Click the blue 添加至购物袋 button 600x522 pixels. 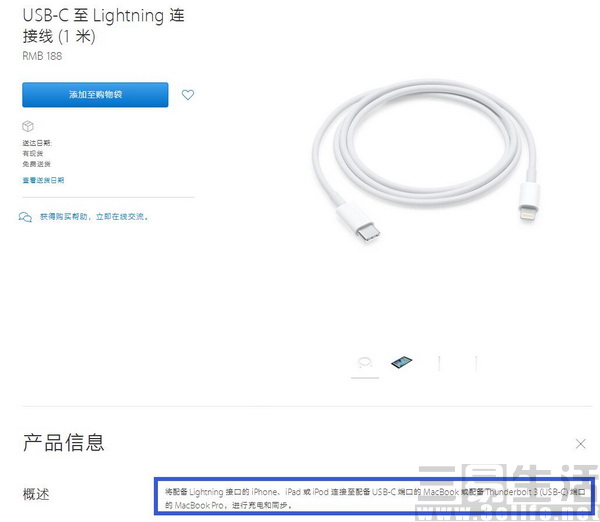95,95
